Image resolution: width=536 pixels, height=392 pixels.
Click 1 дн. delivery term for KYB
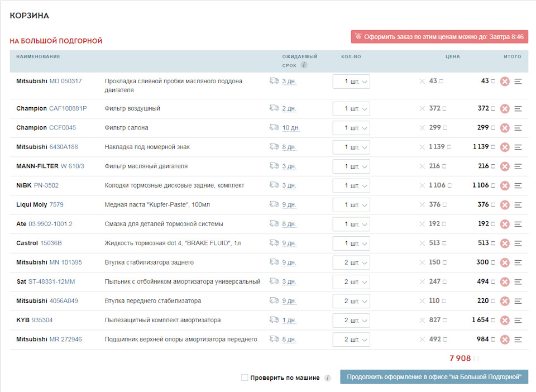point(289,320)
